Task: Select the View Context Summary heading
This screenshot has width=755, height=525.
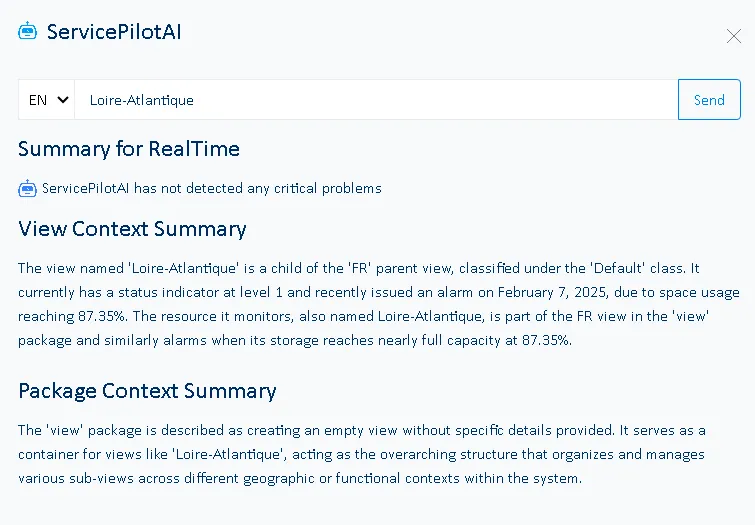Action: pos(132,229)
